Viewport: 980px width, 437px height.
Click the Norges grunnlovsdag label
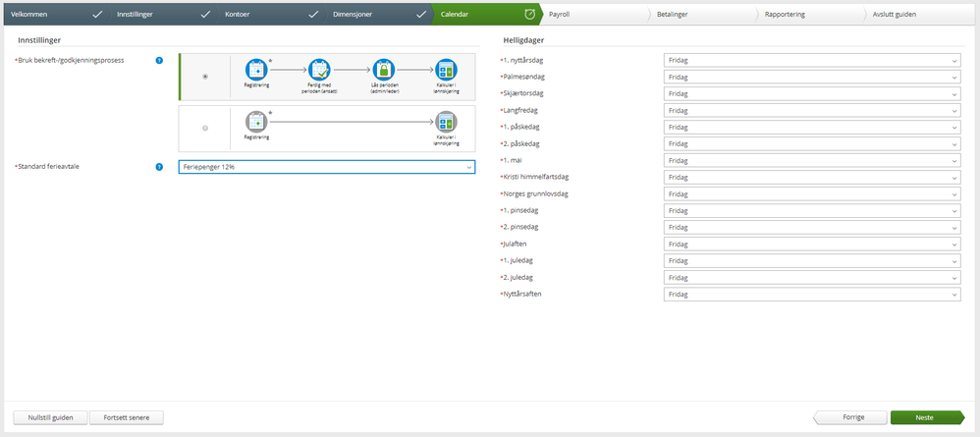click(x=535, y=193)
